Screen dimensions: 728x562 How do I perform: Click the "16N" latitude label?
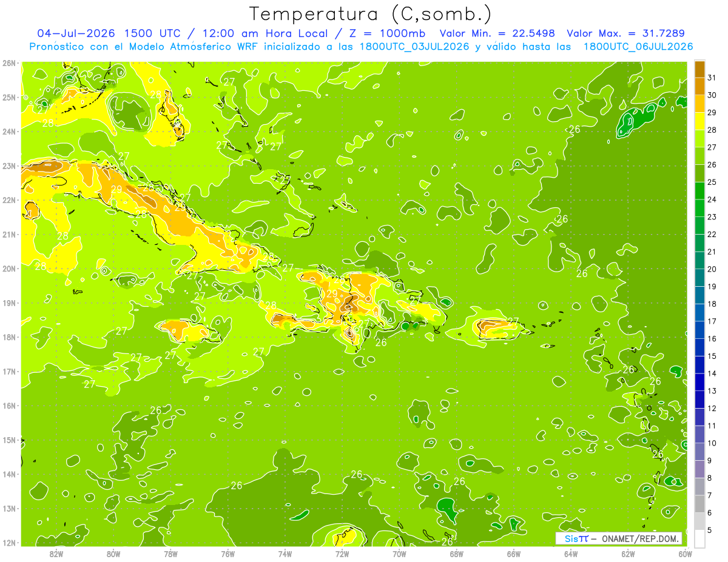[x=8, y=406]
